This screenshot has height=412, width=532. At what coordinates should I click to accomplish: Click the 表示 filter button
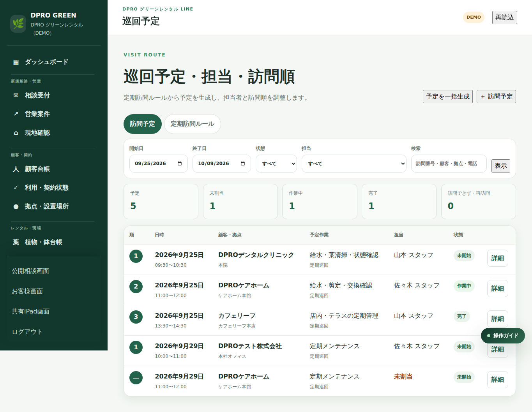[501, 166]
